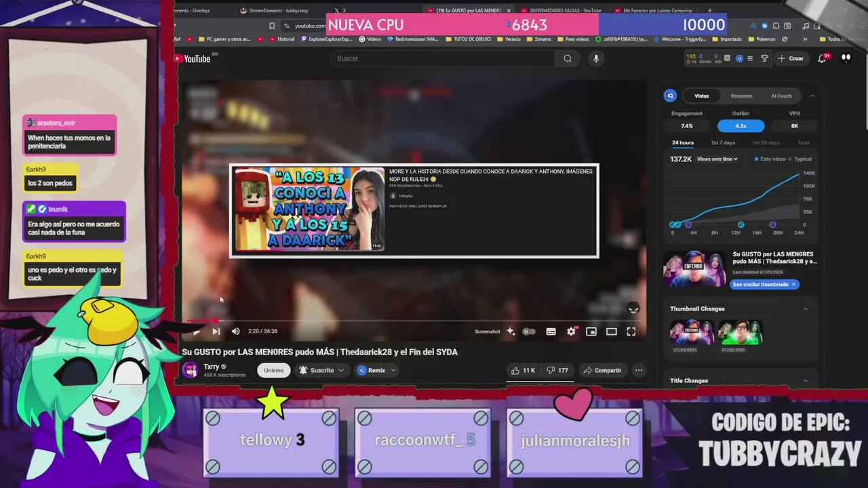Open the Historial bookmark

[x=281, y=39]
